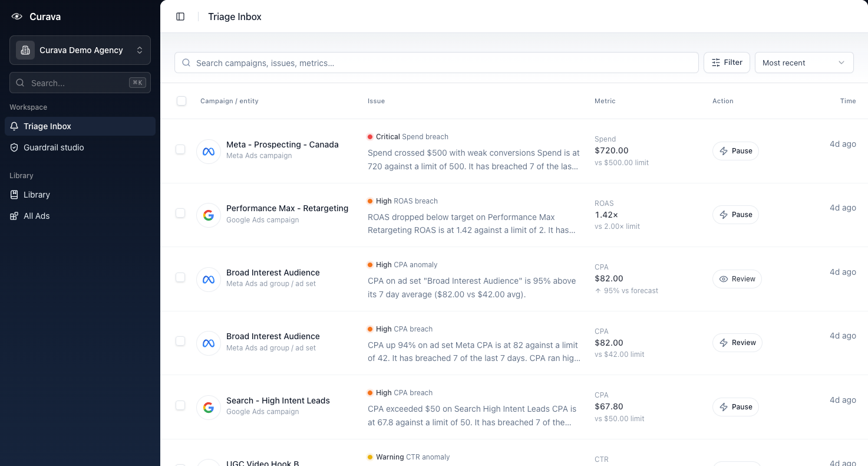Check the Search - High Intent Leads row
868x466 pixels.
[180, 405]
